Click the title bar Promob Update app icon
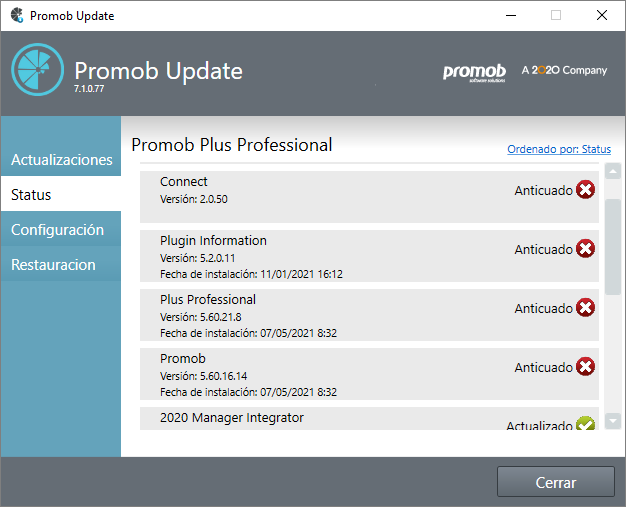Viewport: 626px width, 507px height. (17, 16)
